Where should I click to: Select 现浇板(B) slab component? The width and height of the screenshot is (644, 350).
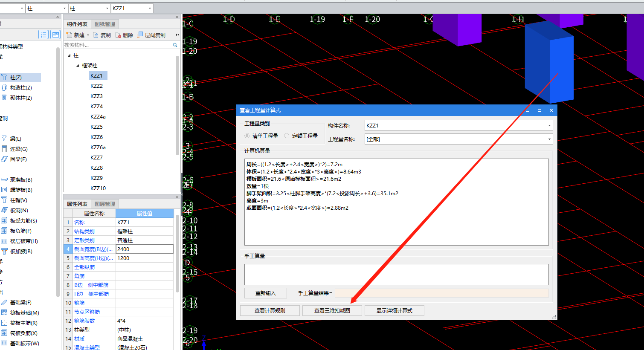(x=21, y=179)
